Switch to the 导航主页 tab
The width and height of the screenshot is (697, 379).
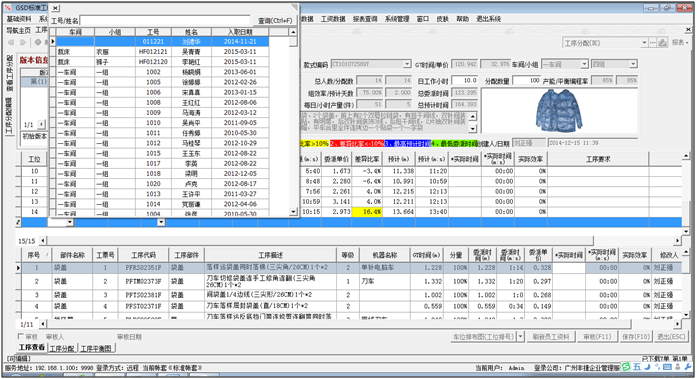pos(19,30)
